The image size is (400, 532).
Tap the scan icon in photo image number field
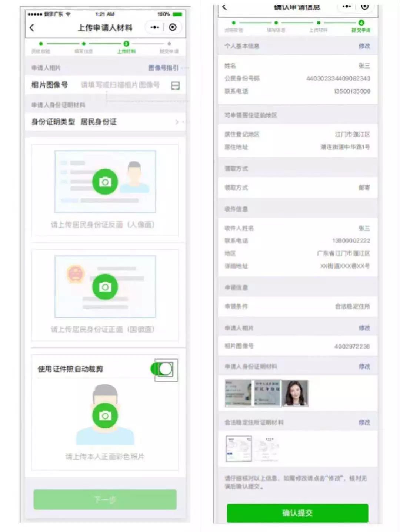tap(176, 86)
